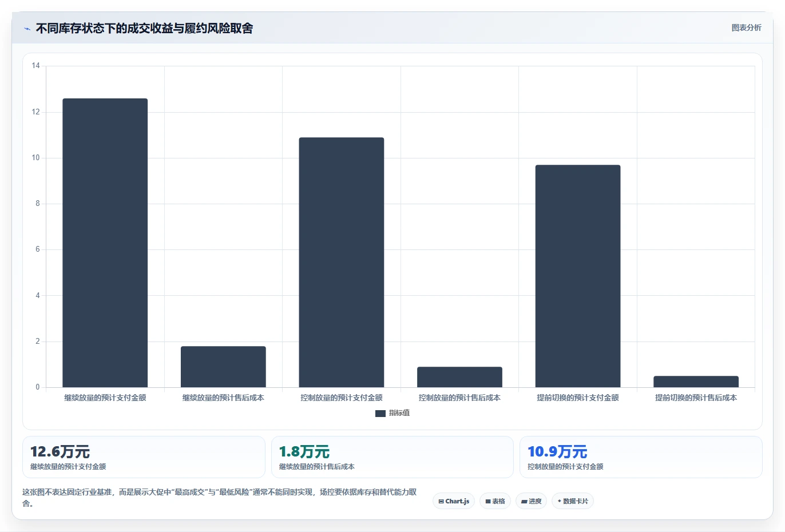785x532 pixels.
Task: Click the title 不同库存状态下的成交收益与履约风险取舍
Action: click(x=145, y=28)
